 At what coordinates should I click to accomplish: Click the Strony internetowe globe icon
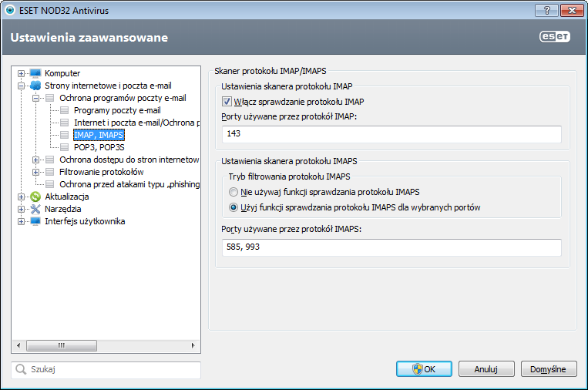(35, 86)
